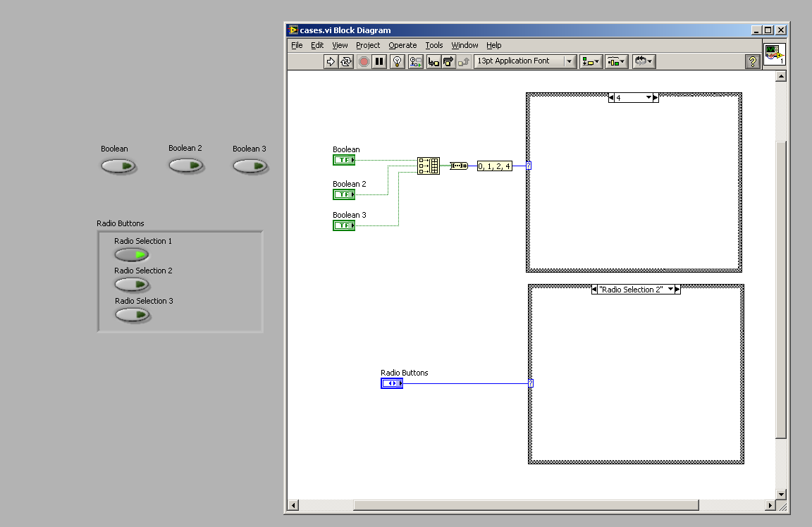Click the Build Array node

coord(428,166)
